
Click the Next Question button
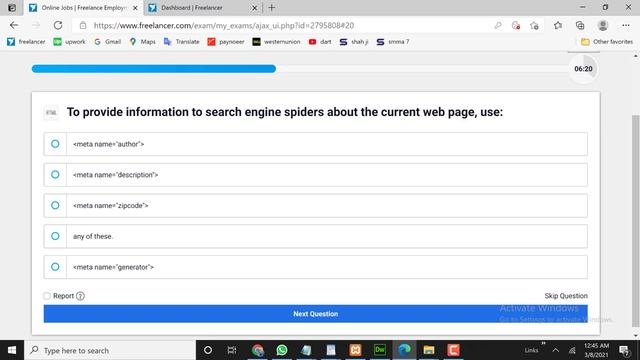316,313
